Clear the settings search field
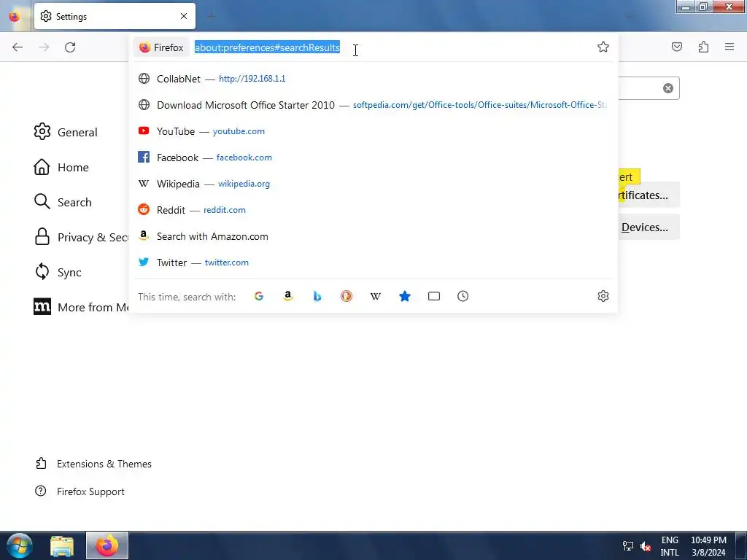This screenshot has width=747, height=560. 668,88
